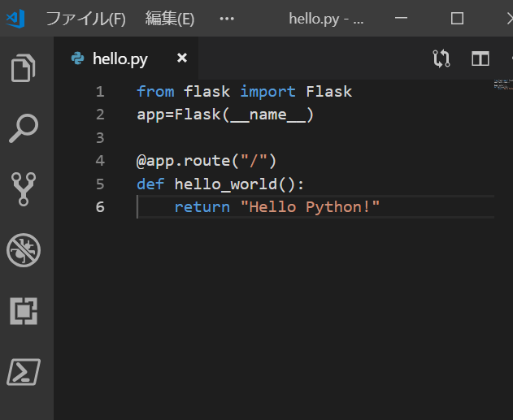Expand the hidden menus ellipsis
513x420 pixels.
coord(227,18)
